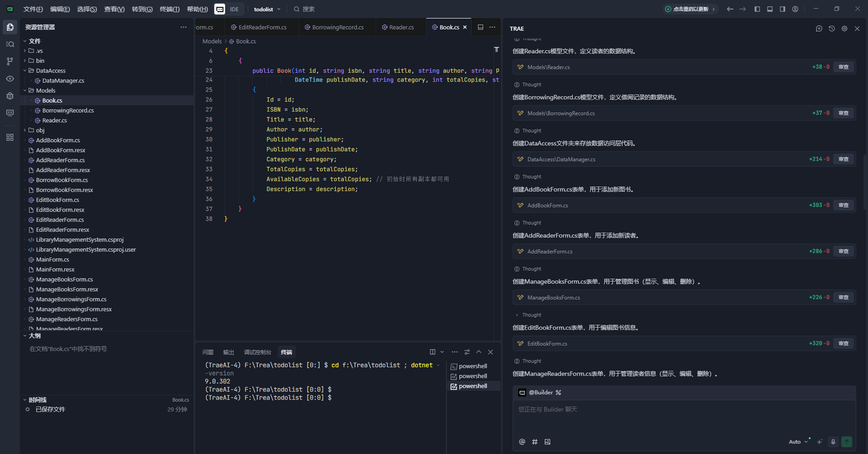This screenshot has height=454, width=868.
Task: Open terminal panel more actions ellipsis
Action: tap(455, 352)
